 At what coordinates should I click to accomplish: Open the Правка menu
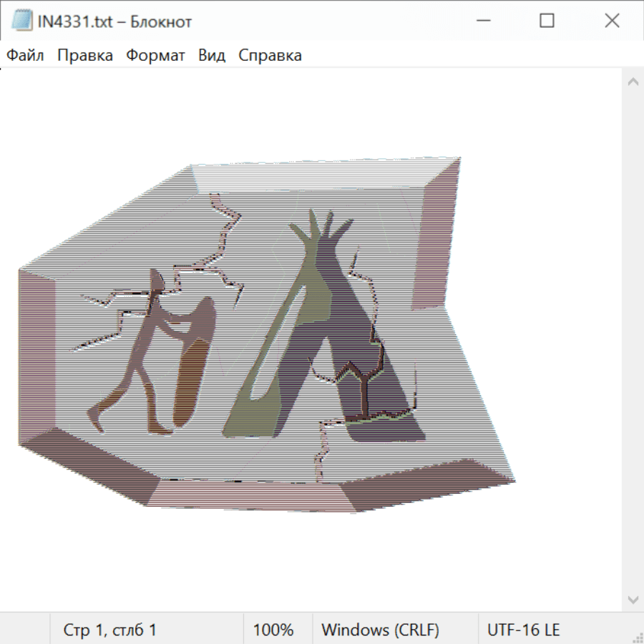click(84, 56)
